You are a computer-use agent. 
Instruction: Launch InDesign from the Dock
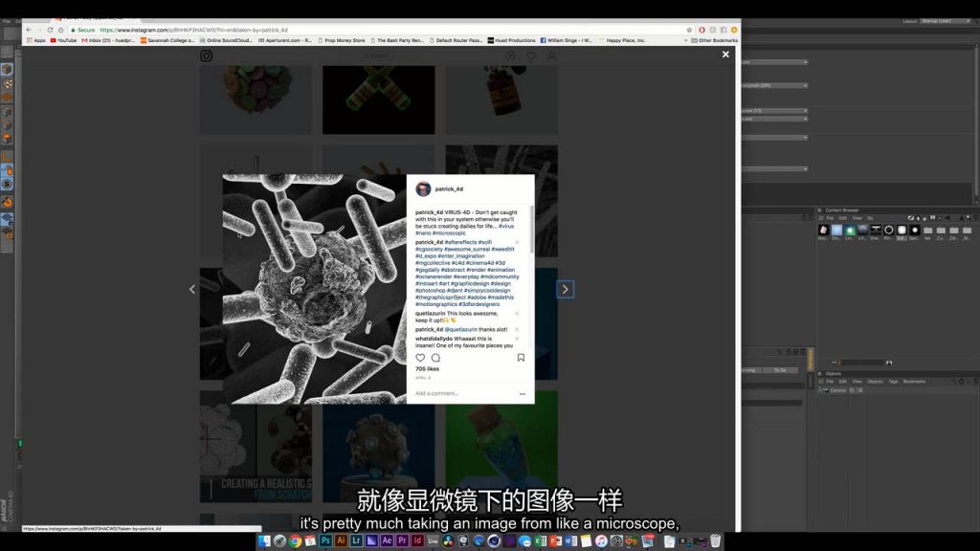(x=417, y=541)
